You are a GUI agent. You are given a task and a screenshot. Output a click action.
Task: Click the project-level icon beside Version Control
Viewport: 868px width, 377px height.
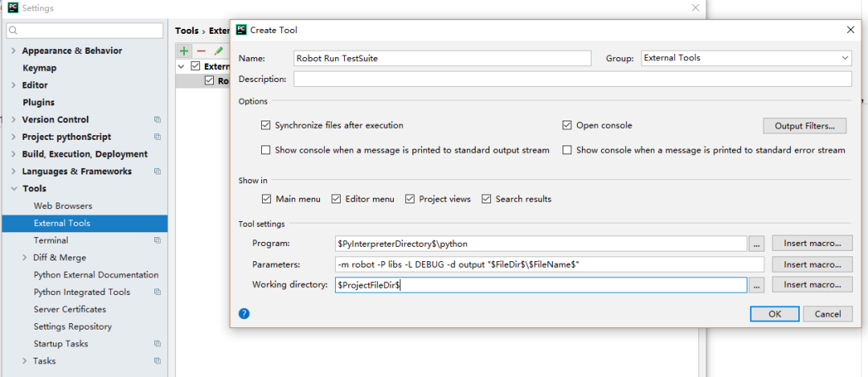click(158, 120)
